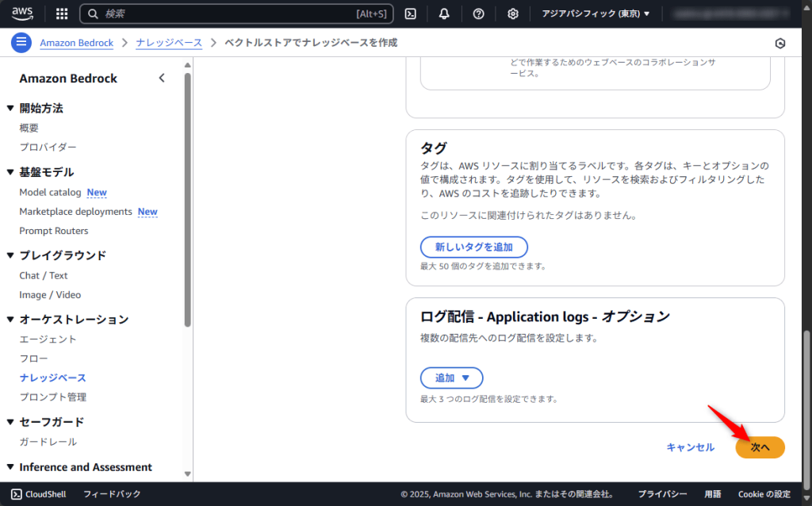Open Prompt Routers in the sidebar

(54, 231)
